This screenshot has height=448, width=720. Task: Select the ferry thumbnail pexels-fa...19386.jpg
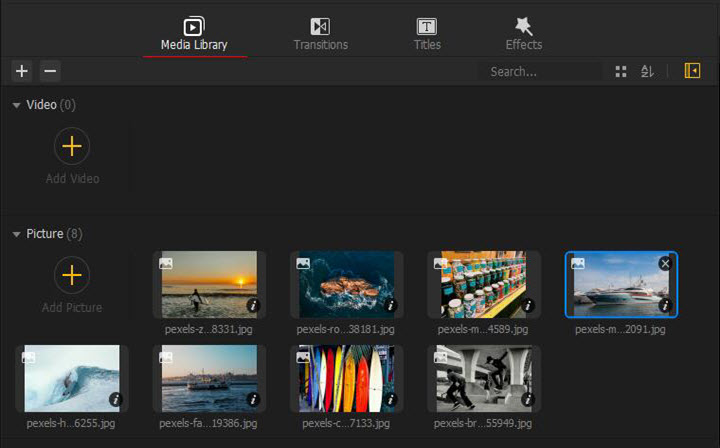click(209, 378)
